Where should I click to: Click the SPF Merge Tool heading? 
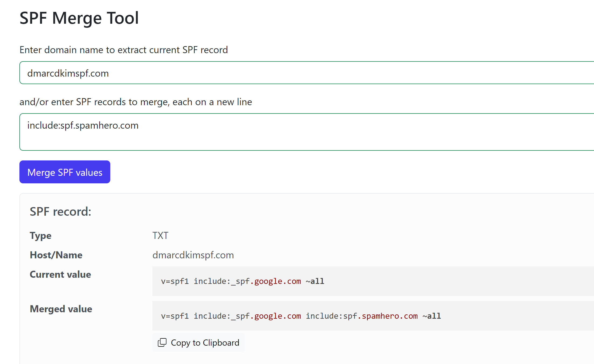tap(79, 18)
